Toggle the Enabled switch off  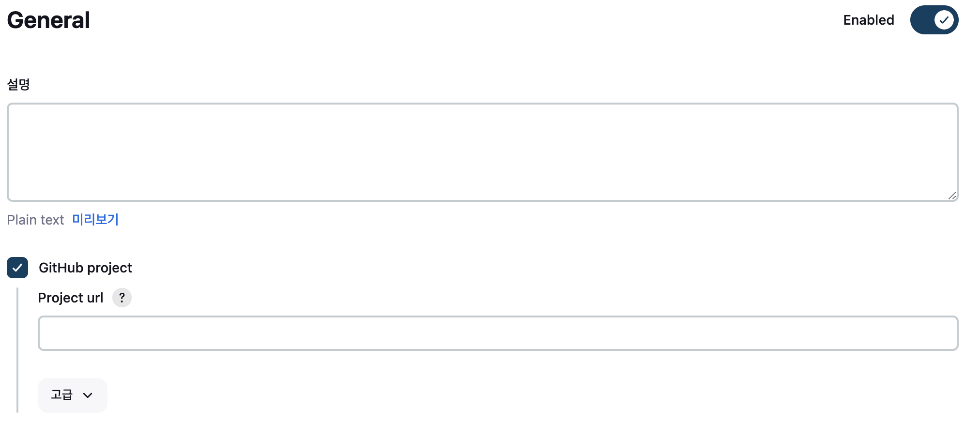click(x=934, y=20)
